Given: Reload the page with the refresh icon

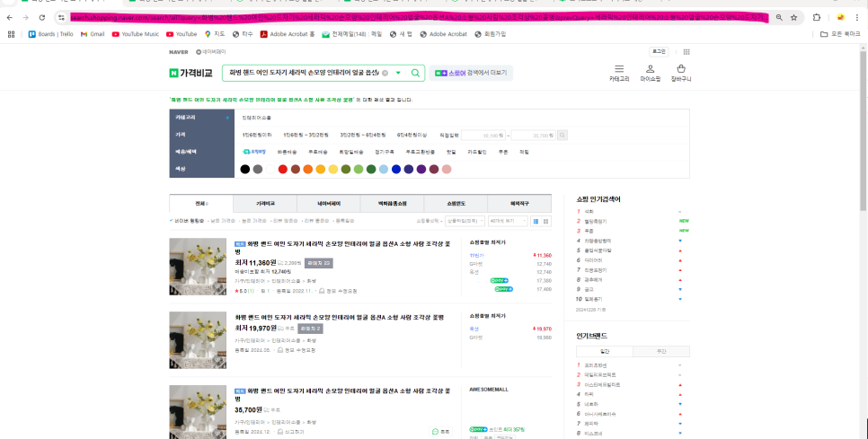Looking at the screenshot, I should click(x=42, y=18).
